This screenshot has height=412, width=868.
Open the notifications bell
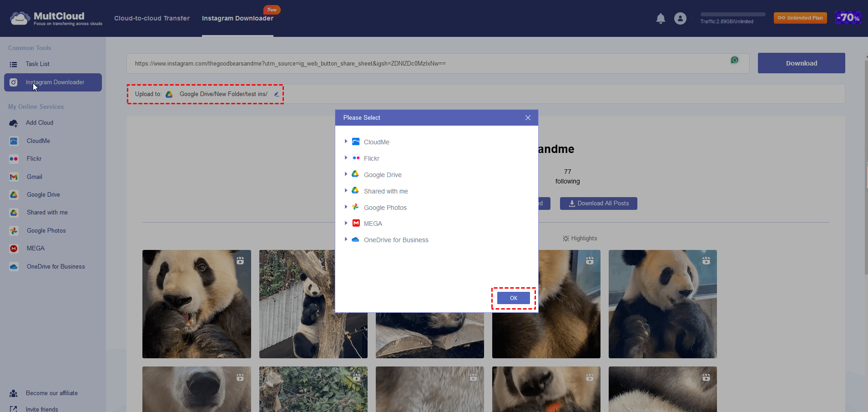tap(661, 18)
